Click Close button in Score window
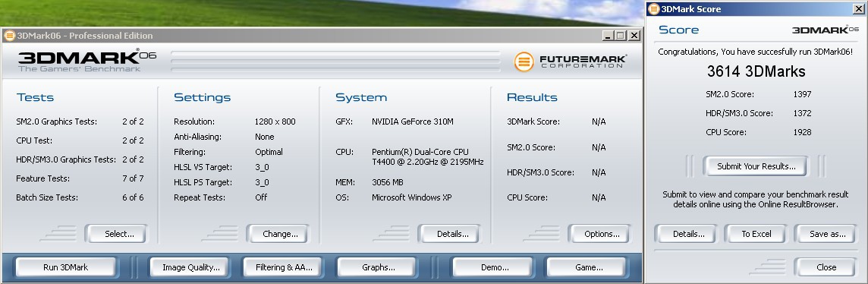Screen dimensions: 868x284 (x=826, y=267)
